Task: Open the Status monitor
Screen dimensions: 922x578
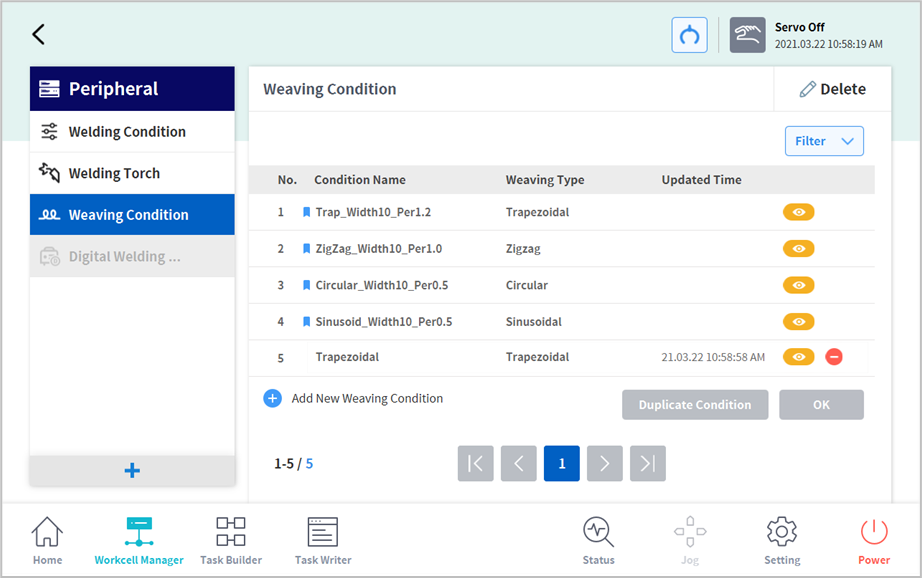Action: tap(598, 541)
